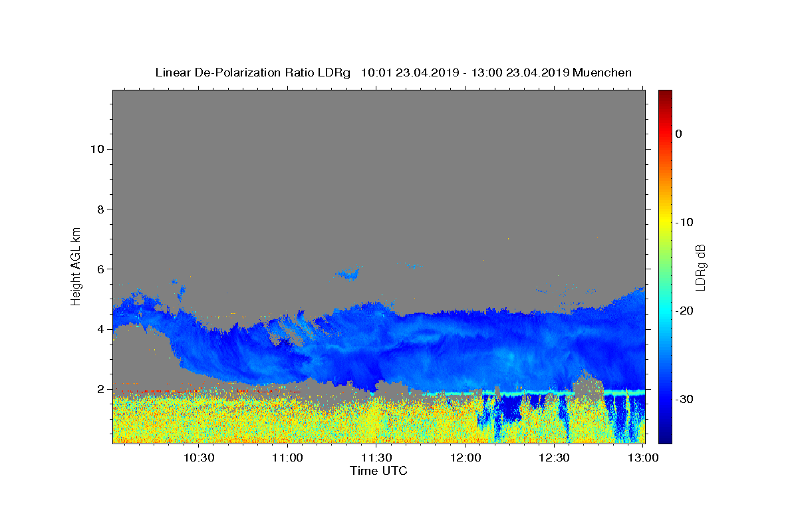The height and width of the screenshot is (532, 798).
Task: Click the 13:00 time tick label
Action: pos(643,458)
